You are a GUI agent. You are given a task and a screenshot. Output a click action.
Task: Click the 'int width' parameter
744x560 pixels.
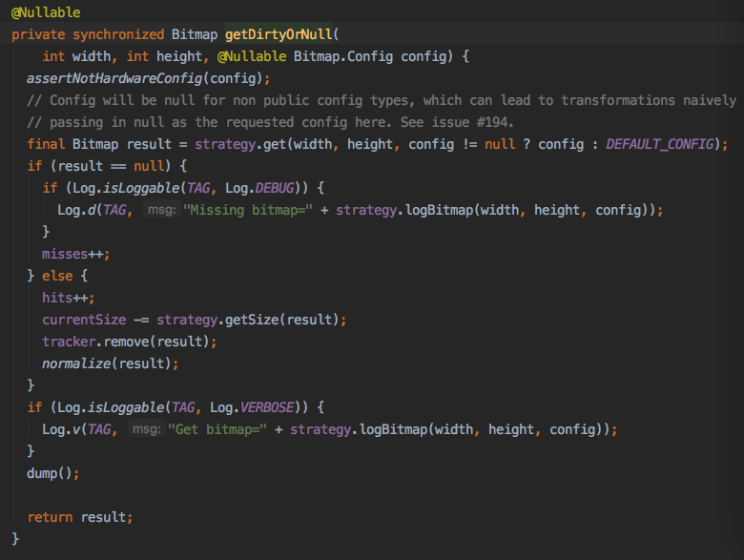tap(76, 56)
